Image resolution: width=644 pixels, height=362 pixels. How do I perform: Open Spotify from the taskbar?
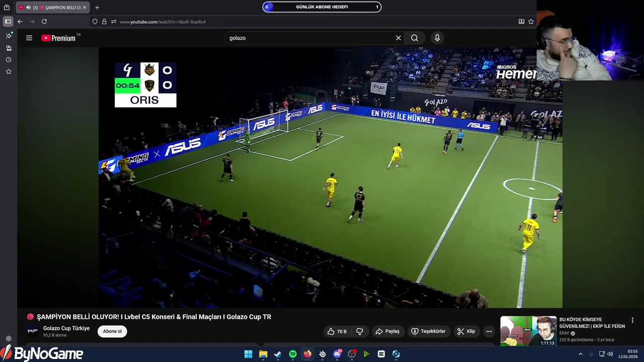[x=293, y=354]
